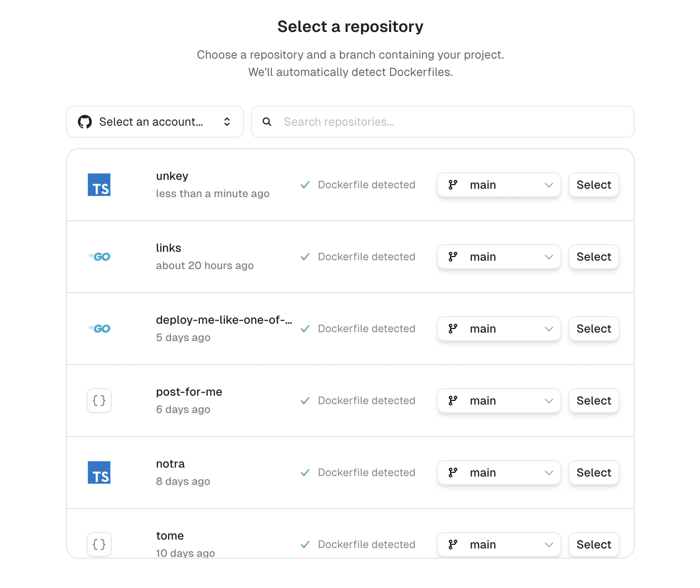Viewport: 700px width, 588px height.
Task: Click 'less than a minute ago' timestamp
Action: tap(213, 194)
